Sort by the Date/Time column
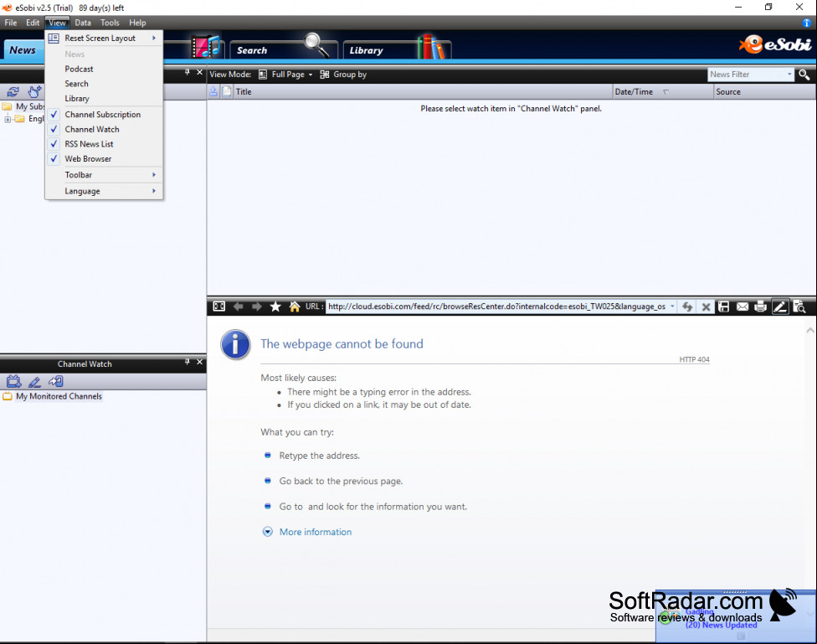 [662, 92]
